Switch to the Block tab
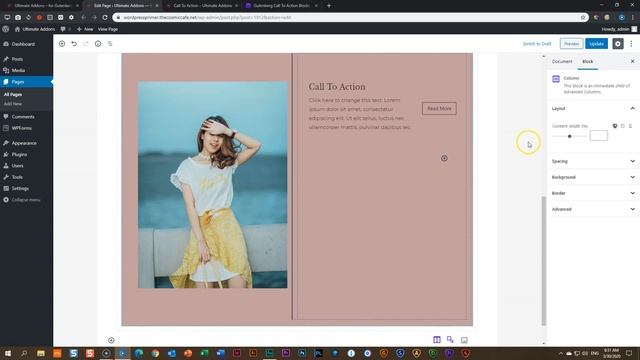 click(588, 61)
